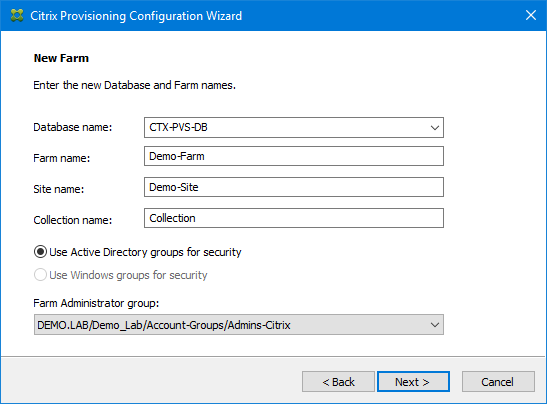547x404 pixels.
Task: Select Use Windows groups for security
Action: point(120,275)
